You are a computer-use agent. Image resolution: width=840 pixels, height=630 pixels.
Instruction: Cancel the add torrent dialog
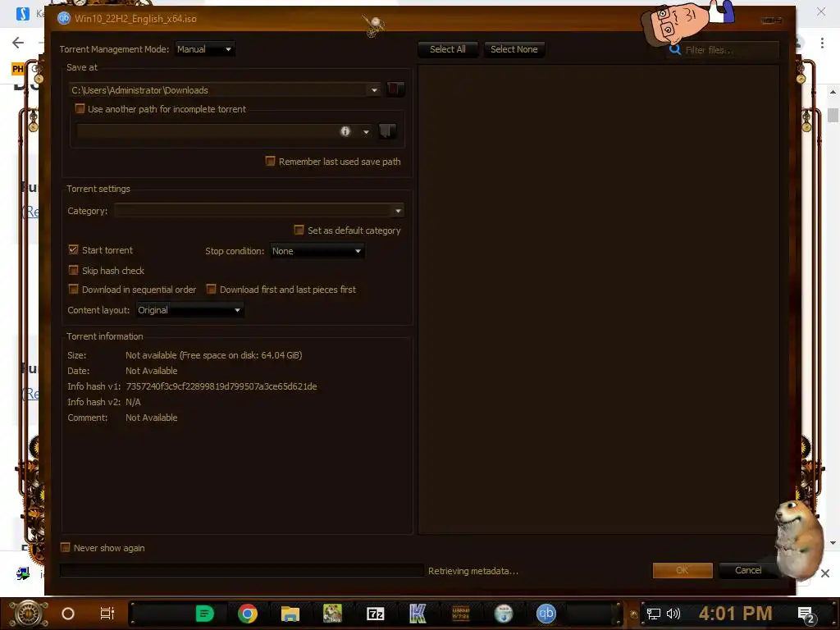pos(748,570)
